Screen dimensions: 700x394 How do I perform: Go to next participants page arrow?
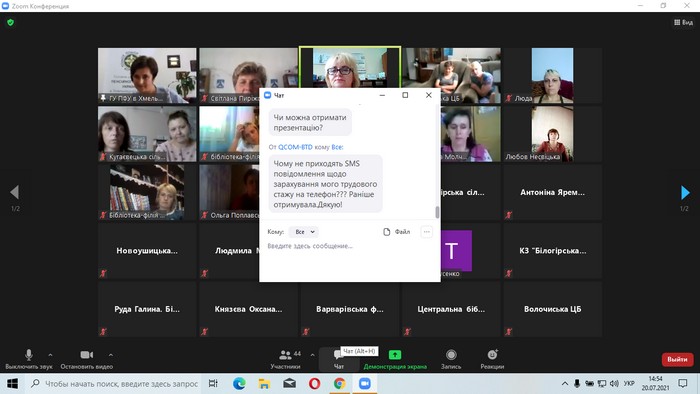point(685,192)
